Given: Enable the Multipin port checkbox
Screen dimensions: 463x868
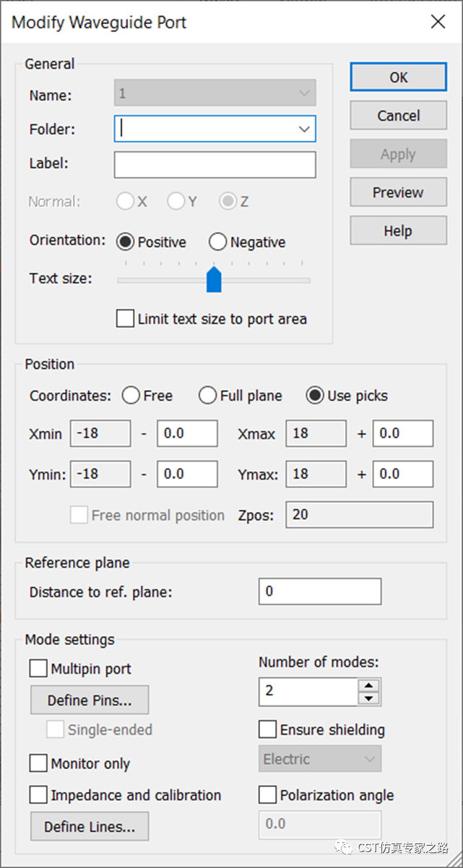Looking at the screenshot, I should (38, 669).
